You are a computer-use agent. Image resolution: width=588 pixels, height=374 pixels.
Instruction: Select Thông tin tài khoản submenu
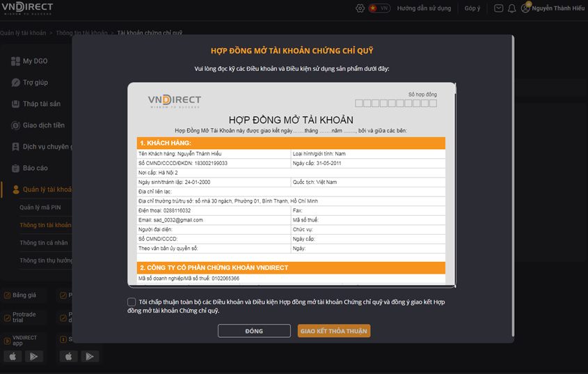(45, 225)
